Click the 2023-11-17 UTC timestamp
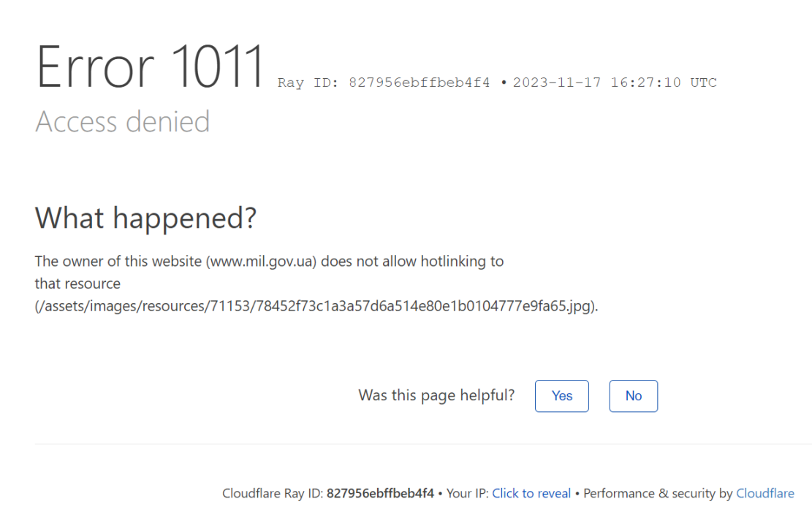The image size is (812, 526). 615,83
